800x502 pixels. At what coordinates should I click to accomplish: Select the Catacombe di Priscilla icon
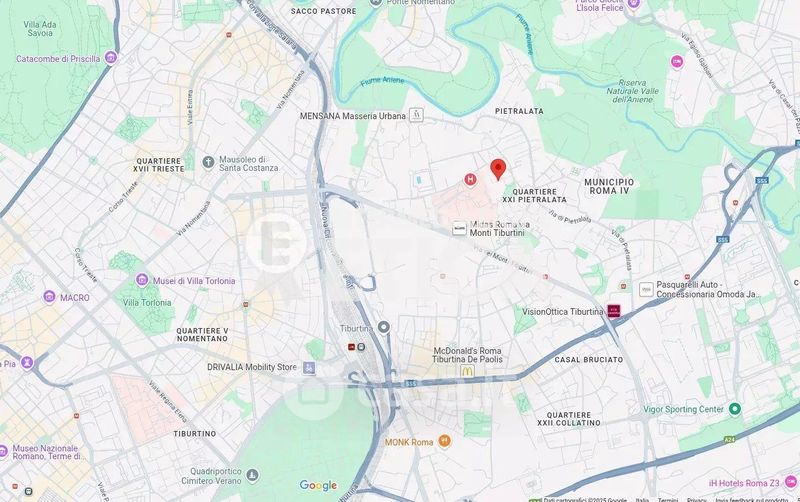111,58
